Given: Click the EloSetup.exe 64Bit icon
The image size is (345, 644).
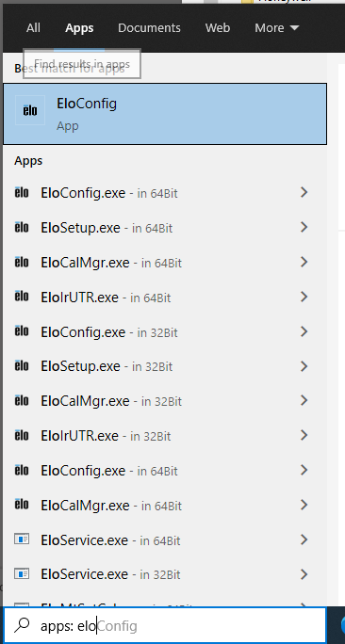Looking at the screenshot, I should (x=22, y=227).
